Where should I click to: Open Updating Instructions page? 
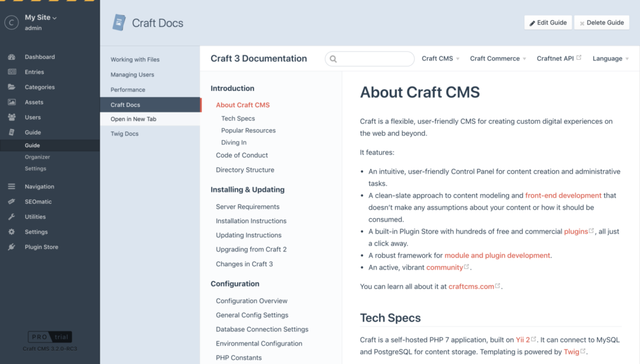pyautogui.click(x=249, y=235)
